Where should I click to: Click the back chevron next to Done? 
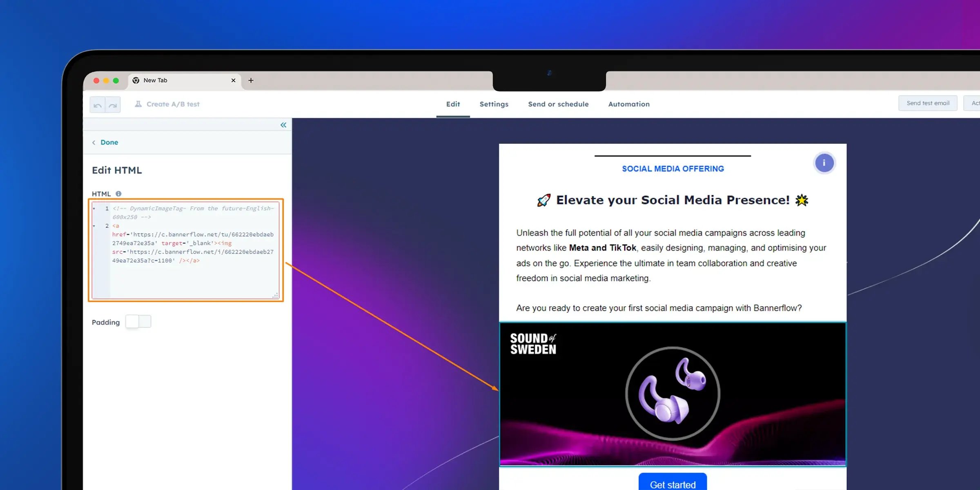point(94,143)
